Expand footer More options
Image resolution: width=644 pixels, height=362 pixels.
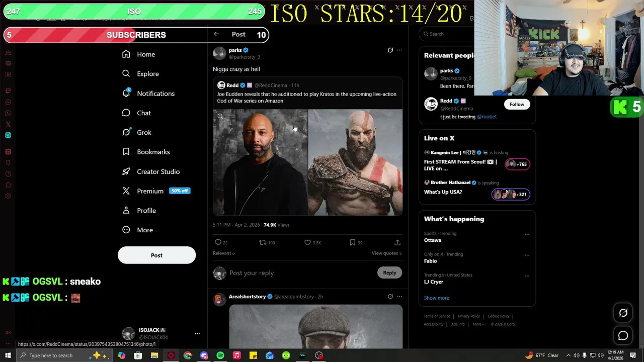478,324
